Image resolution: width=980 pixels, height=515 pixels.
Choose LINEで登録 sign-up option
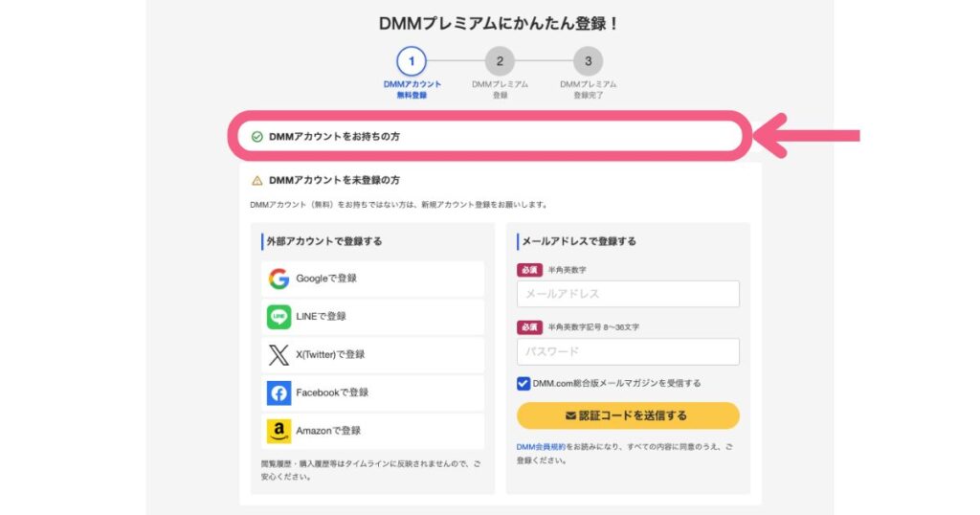pos(373,317)
